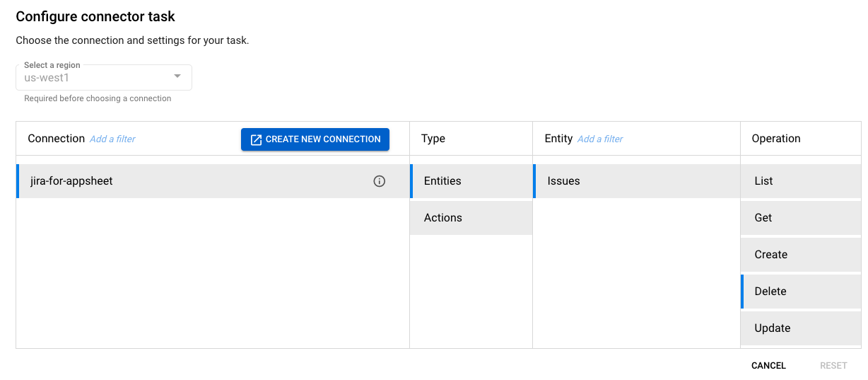
Task: Click the external-link icon on Create New Connection
Action: [x=256, y=139]
